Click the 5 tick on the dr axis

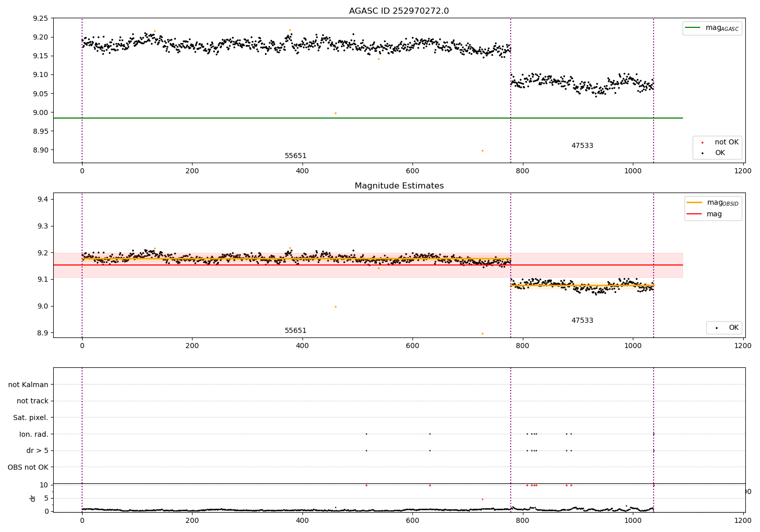pyautogui.click(x=46, y=498)
